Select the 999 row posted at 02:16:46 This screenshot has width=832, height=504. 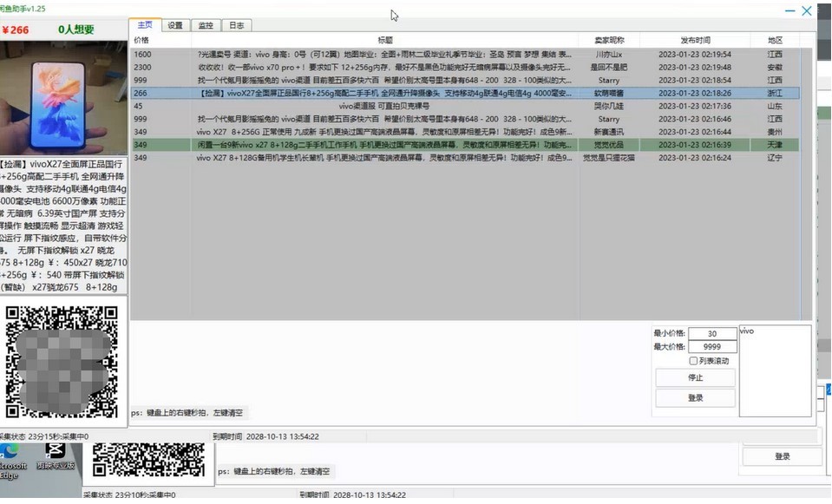point(465,119)
